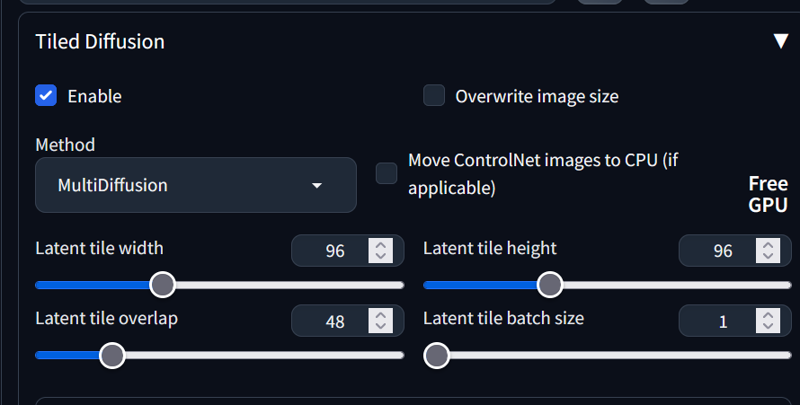Open the MultiDiffusion method dropdown

pyautogui.click(x=195, y=185)
